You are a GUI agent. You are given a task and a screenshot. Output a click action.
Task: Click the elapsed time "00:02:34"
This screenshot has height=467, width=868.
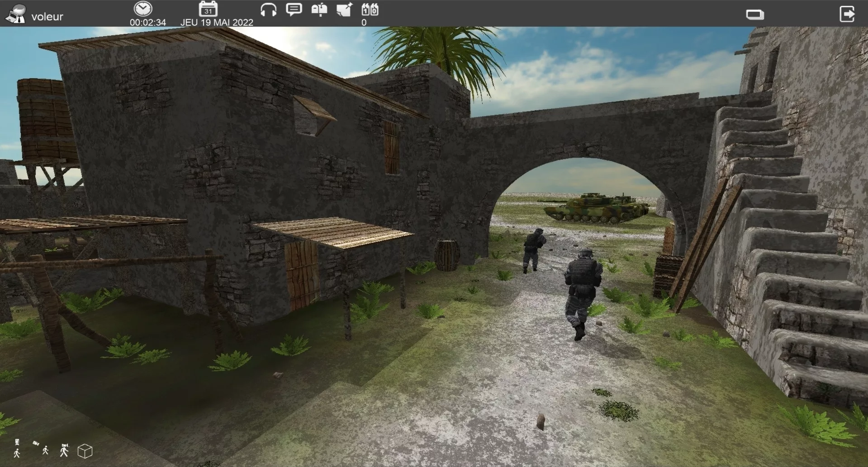tap(148, 22)
